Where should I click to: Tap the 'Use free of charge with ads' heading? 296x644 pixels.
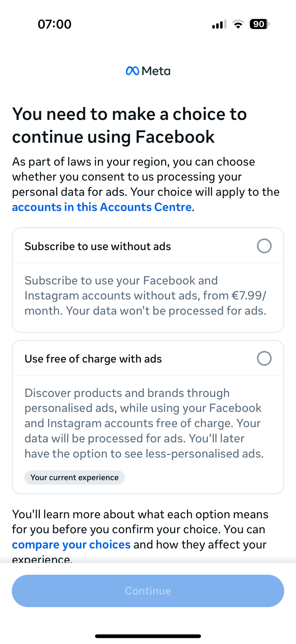tap(93, 359)
